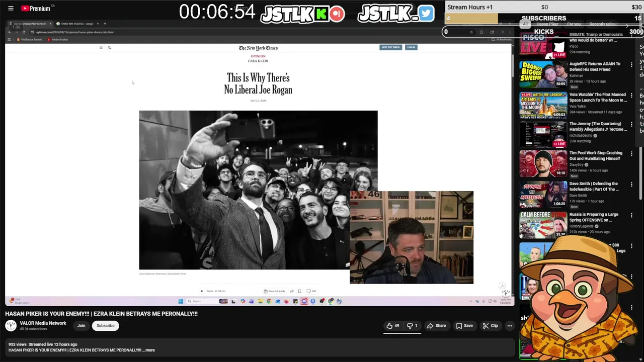Open VALOR Media Network channel name link

click(43, 323)
